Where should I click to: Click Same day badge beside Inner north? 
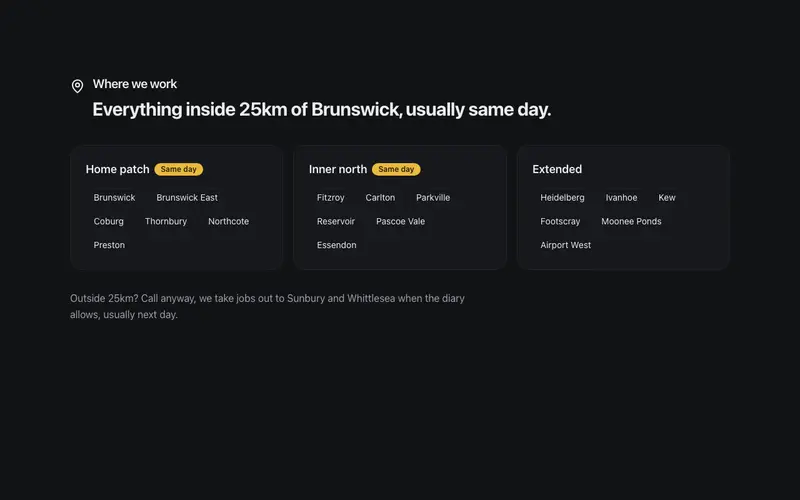(396, 169)
